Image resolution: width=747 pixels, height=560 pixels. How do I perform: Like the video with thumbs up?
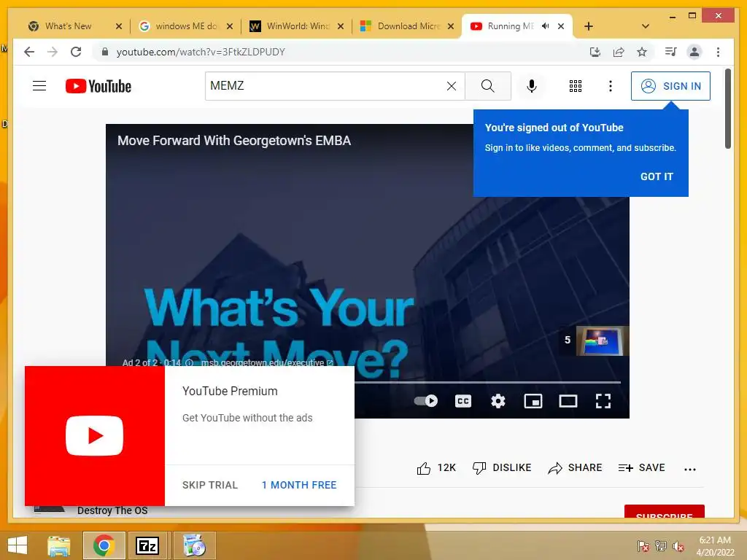pos(436,468)
